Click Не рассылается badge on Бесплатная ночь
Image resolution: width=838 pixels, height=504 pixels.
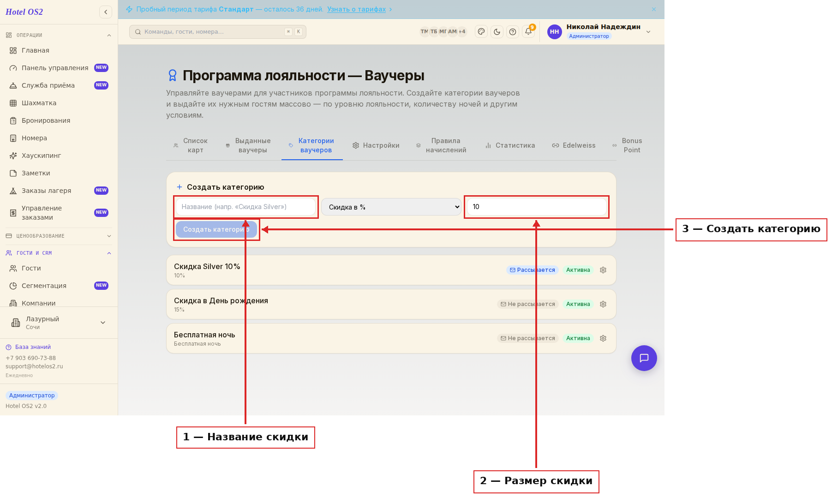528,338
